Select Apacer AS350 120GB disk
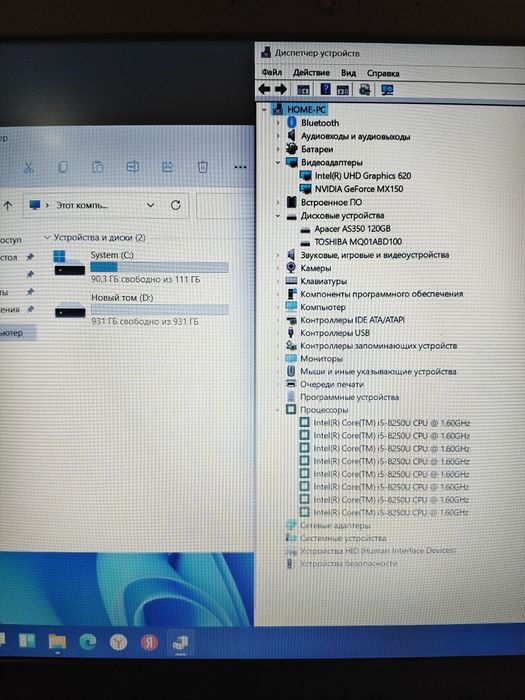Screen dimensions: 525x700 [352, 229]
